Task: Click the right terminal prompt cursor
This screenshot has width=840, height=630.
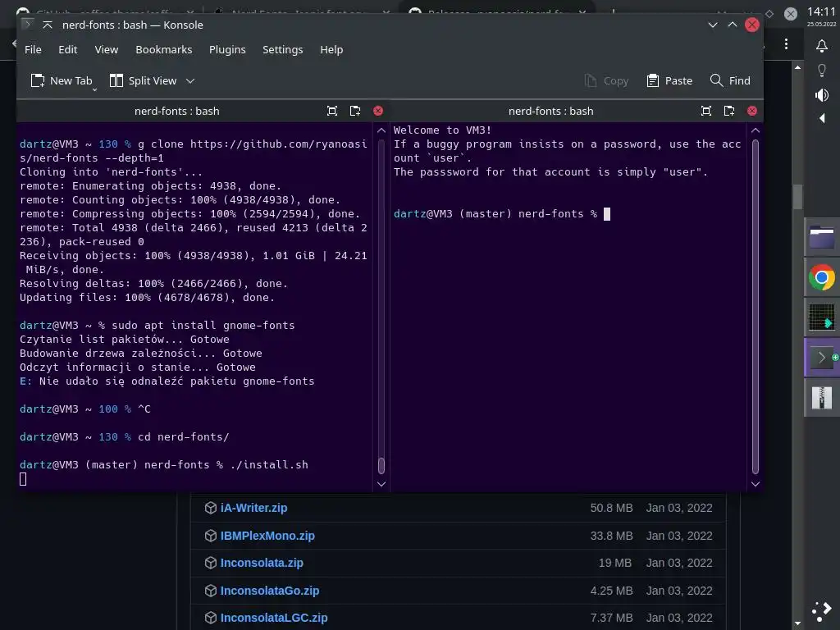Action: click(607, 214)
